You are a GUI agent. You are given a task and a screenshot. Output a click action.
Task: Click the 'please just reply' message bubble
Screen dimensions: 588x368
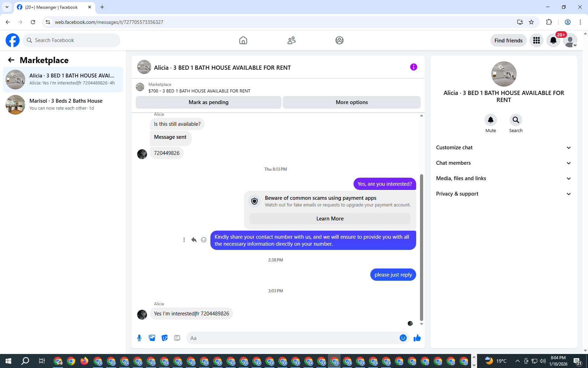pos(393,275)
